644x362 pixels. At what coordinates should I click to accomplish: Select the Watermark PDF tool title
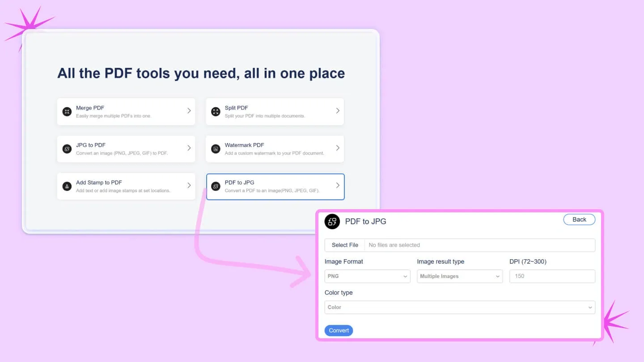click(x=244, y=145)
